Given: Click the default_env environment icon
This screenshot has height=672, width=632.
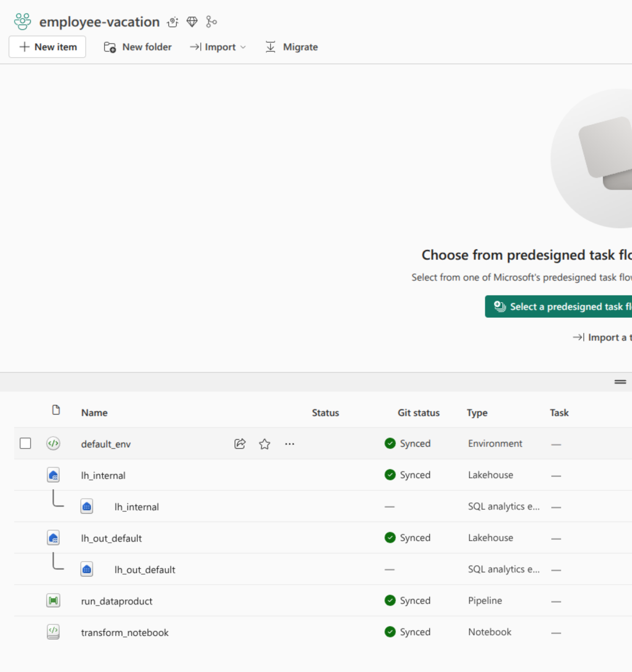Looking at the screenshot, I should coord(53,444).
